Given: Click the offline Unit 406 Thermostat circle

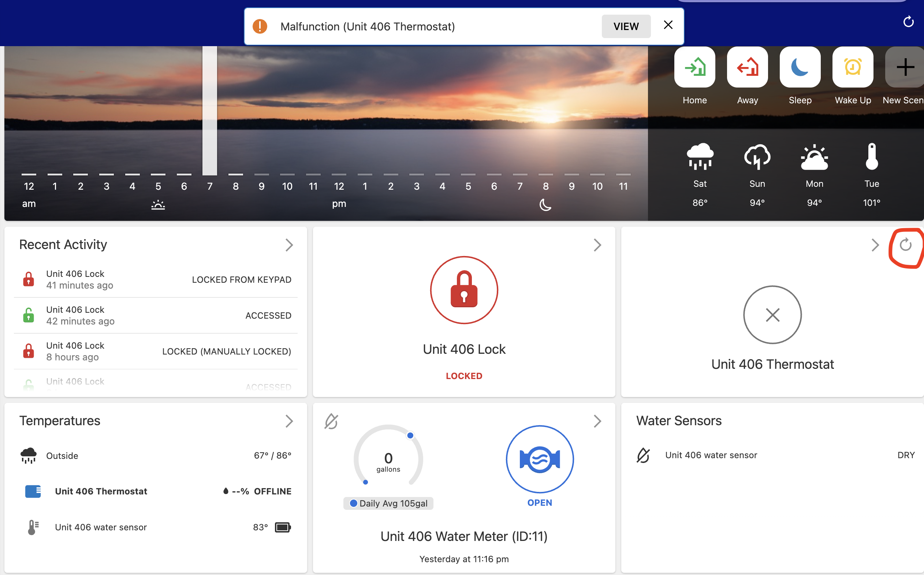Looking at the screenshot, I should 772,315.
